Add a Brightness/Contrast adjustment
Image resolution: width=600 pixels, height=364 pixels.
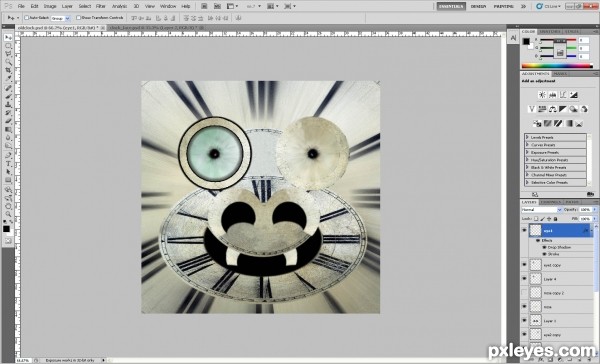[542, 95]
